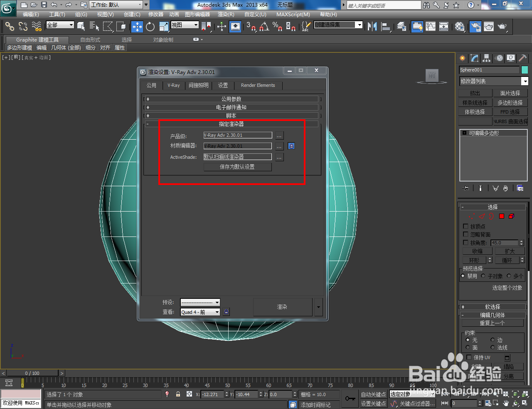The height and width of the screenshot is (409, 532).
Task: Enable the 忽略背面 checkbox
Action: [465, 234]
